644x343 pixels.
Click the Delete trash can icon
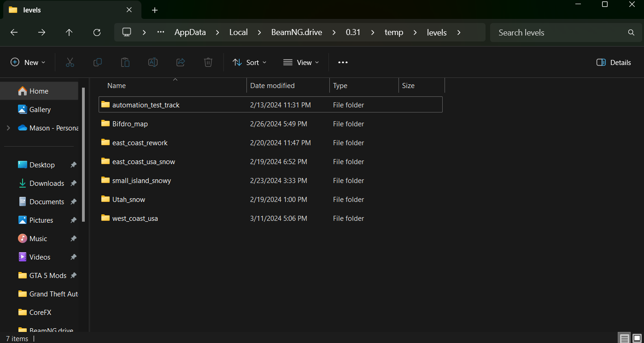tap(208, 62)
